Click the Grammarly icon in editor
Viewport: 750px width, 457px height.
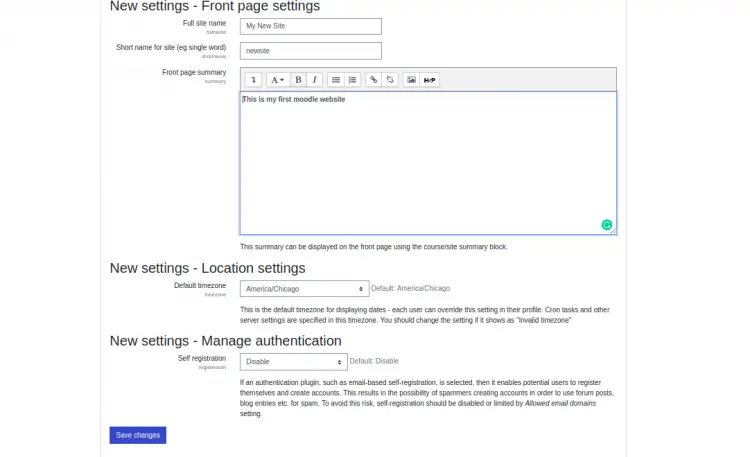pyautogui.click(x=607, y=224)
